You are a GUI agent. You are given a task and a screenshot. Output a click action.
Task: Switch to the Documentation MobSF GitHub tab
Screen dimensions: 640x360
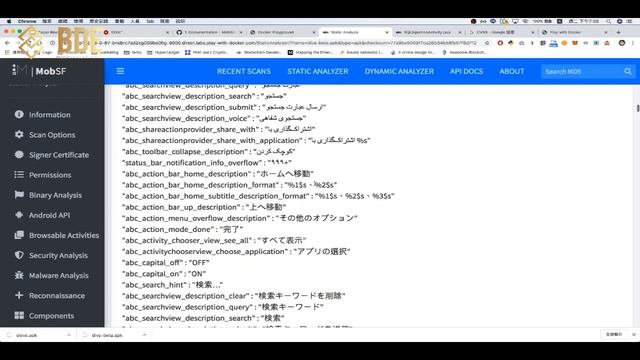210,32
